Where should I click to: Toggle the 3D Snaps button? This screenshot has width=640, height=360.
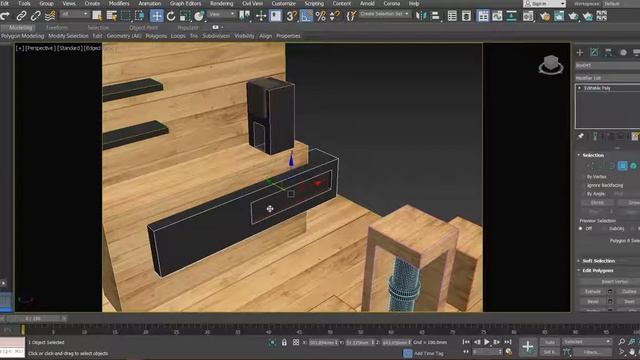click(291, 16)
